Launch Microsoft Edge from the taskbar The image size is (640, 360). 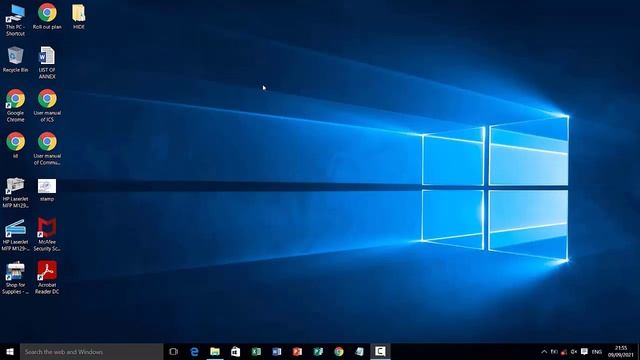pyautogui.click(x=194, y=351)
